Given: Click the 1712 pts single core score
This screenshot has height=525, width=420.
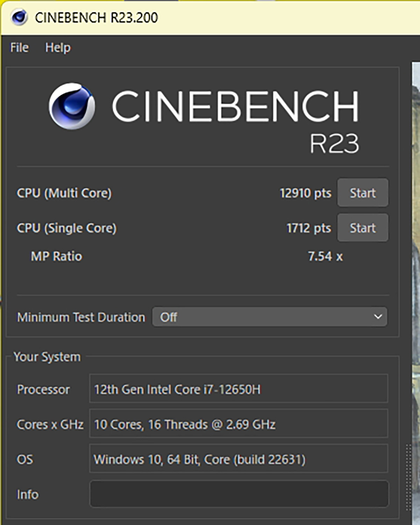Looking at the screenshot, I should point(308,228).
